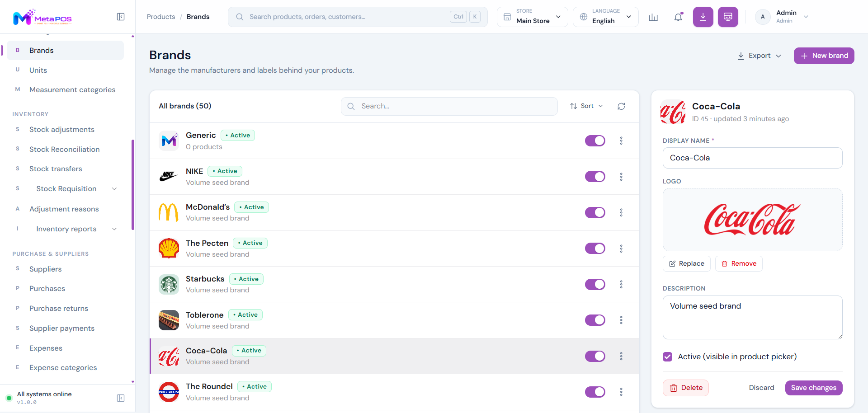This screenshot has height=413, width=868.
Task: Toggle the Toblerone brand active switch
Action: coord(595,320)
